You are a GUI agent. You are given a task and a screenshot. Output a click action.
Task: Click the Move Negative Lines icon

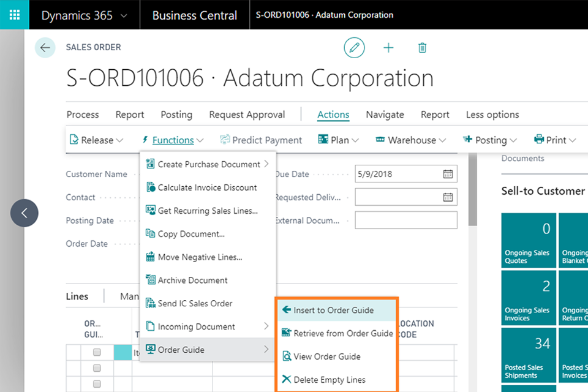[x=151, y=257]
